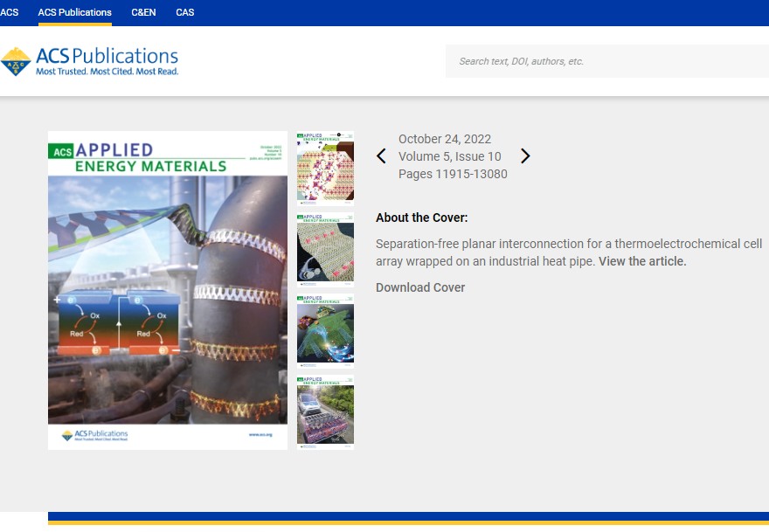Image resolution: width=769 pixels, height=532 pixels.
Task: Open the large Applied Energy Materials cover image
Action: 168,290
